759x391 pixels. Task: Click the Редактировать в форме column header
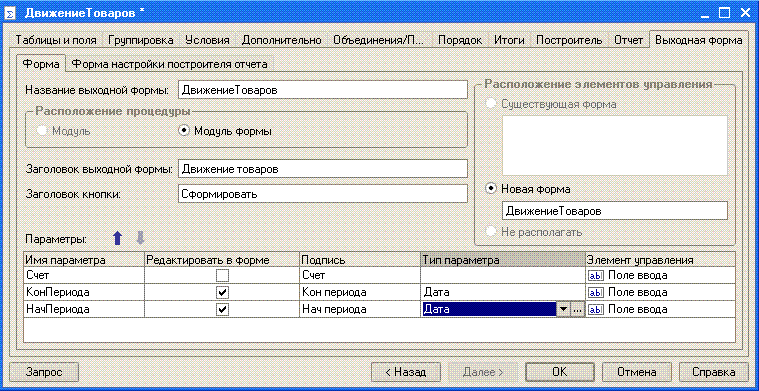click(222, 259)
